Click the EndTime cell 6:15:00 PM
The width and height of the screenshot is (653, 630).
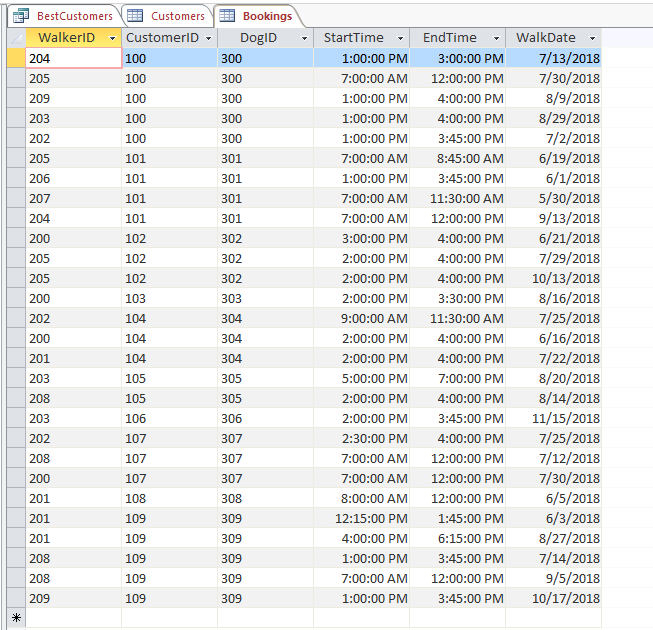(x=458, y=538)
